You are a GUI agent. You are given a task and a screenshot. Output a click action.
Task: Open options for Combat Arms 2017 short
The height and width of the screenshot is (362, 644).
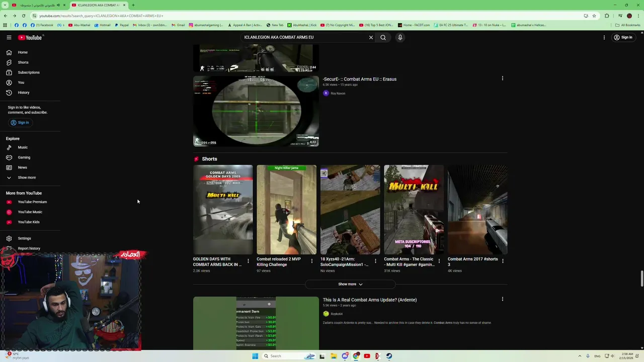click(503, 261)
